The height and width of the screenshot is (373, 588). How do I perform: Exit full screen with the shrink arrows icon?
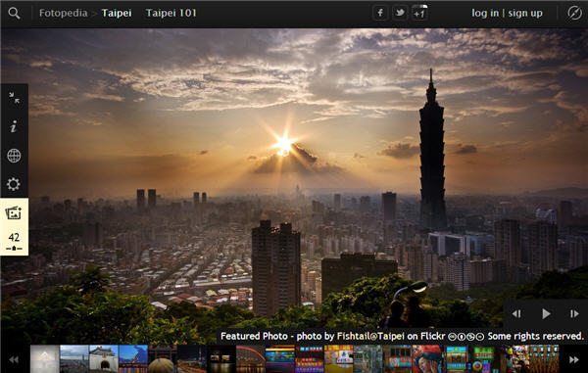(15, 98)
